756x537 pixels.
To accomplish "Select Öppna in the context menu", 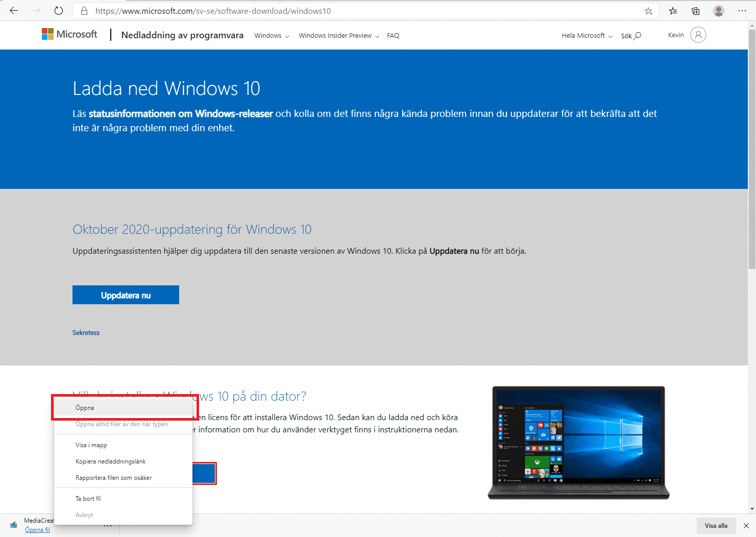I will pyautogui.click(x=85, y=408).
